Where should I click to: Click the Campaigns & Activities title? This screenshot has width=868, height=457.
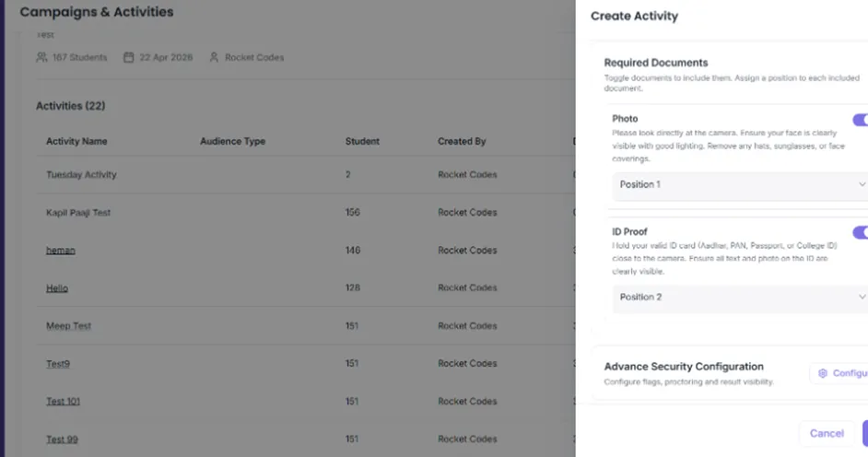pos(97,12)
